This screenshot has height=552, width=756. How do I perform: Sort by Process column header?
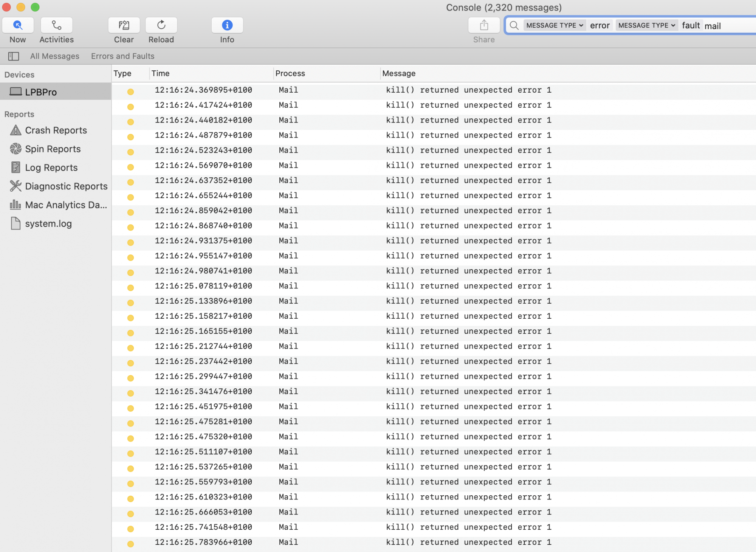(x=290, y=73)
